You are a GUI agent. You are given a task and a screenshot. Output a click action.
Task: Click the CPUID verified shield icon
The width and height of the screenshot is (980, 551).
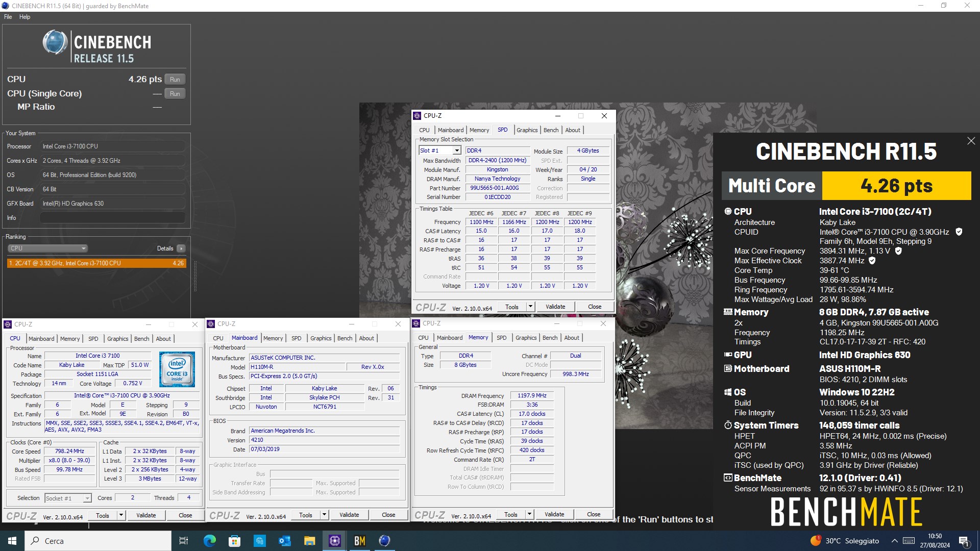(959, 232)
